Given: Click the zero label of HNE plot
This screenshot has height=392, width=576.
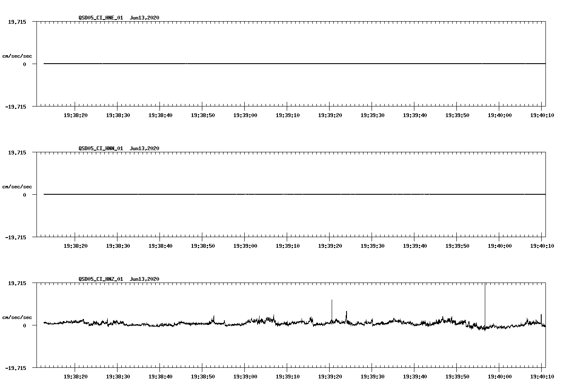Looking at the screenshot, I should 25,64.
